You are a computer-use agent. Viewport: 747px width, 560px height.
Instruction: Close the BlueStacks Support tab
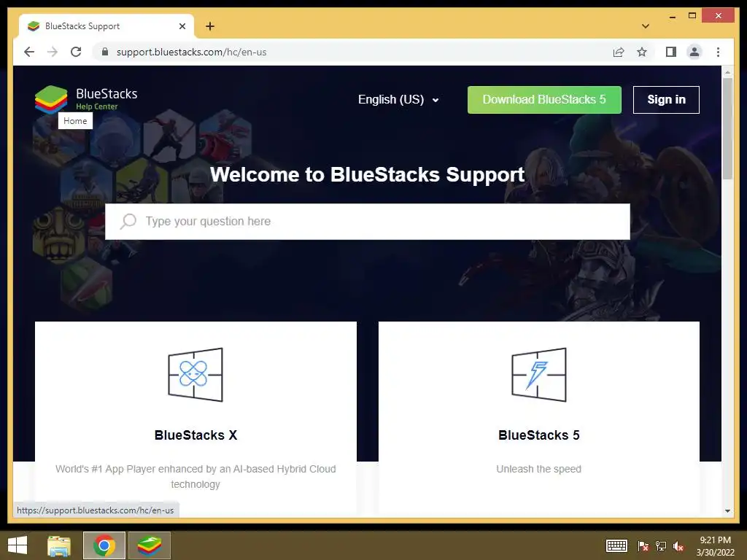click(182, 26)
